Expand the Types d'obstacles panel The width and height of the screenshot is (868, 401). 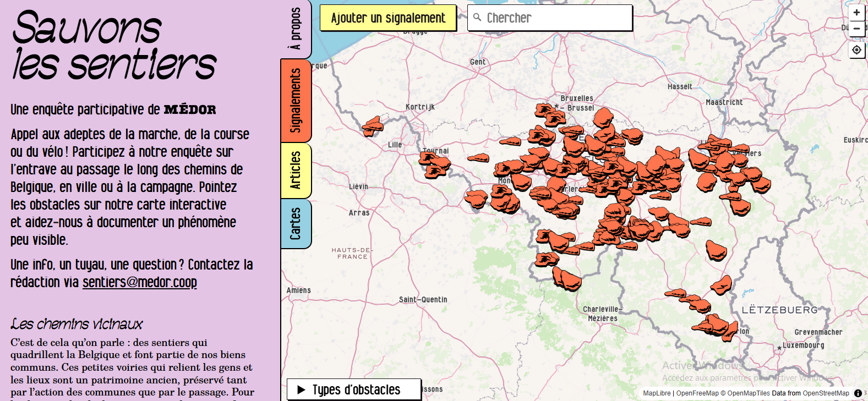pyautogui.click(x=353, y=389)
